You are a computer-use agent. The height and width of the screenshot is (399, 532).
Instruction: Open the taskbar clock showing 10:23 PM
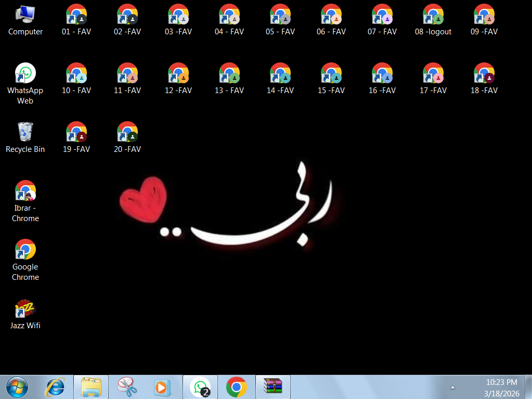(501, 388)
